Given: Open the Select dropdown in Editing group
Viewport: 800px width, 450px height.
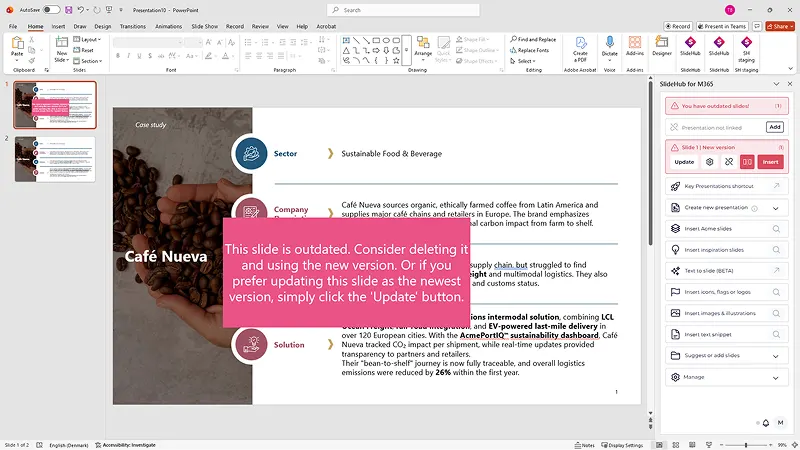Looking at the screenshot, I should (x=523, y=61).
